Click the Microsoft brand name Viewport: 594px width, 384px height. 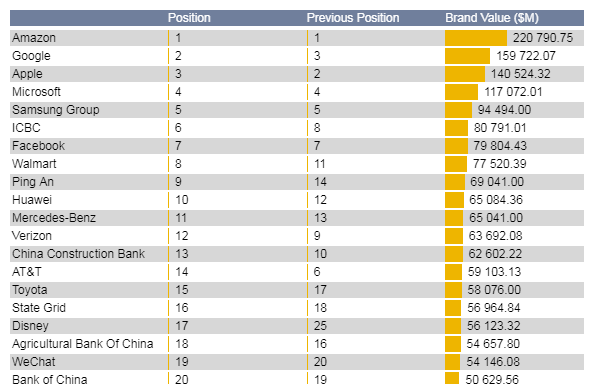[x=36, y=92]
